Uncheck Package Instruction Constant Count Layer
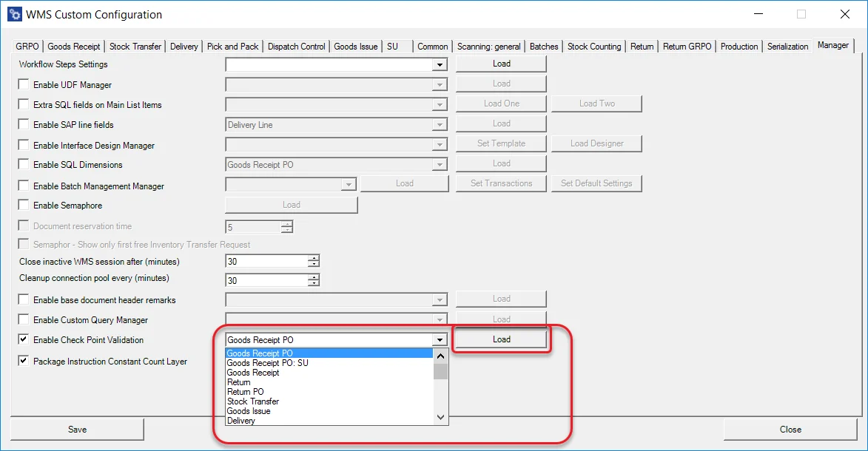 point(23,361)
